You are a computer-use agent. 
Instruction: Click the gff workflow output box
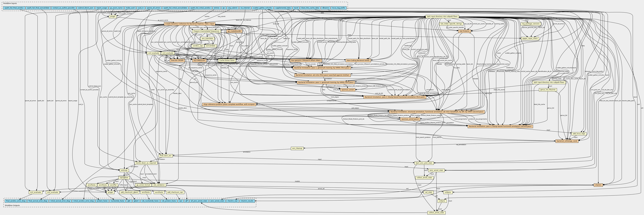186,201
